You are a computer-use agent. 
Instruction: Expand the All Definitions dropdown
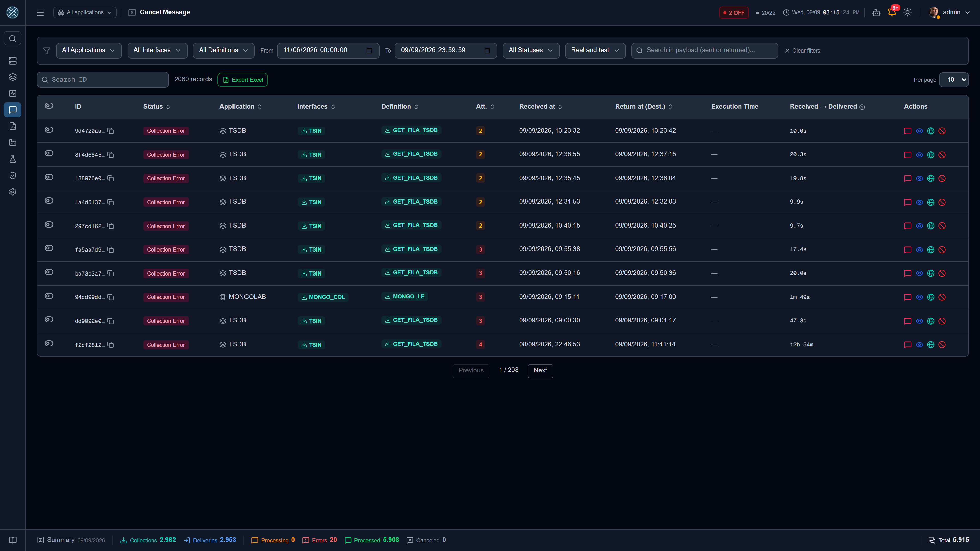[x=224, y=50]
